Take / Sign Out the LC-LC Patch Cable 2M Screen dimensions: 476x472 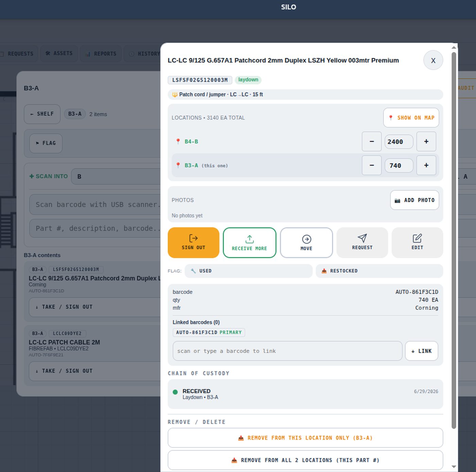click(x=95, y=371)
